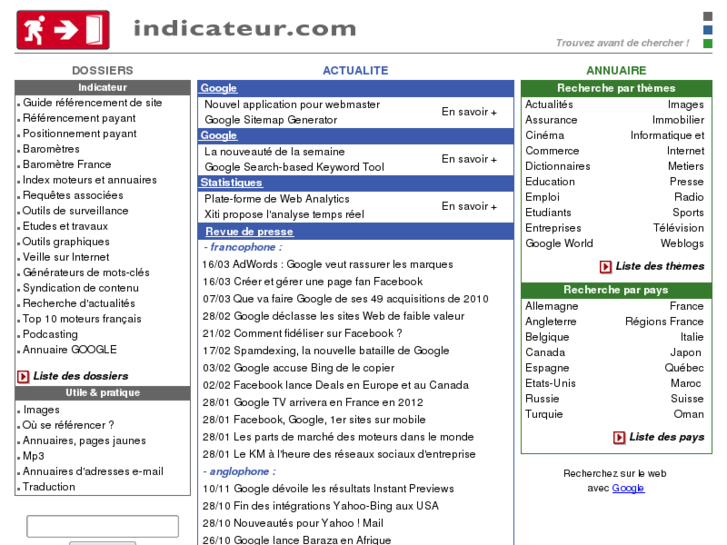Open Mp3 under Utile & pratique
This screenshot has height=545, width=727.
coord(33,456)
